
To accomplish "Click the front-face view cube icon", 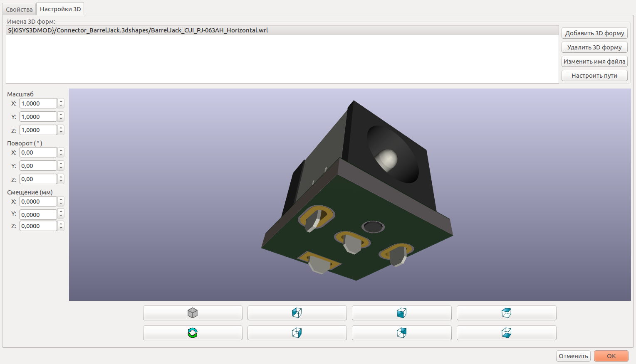I will click(401, 313).
